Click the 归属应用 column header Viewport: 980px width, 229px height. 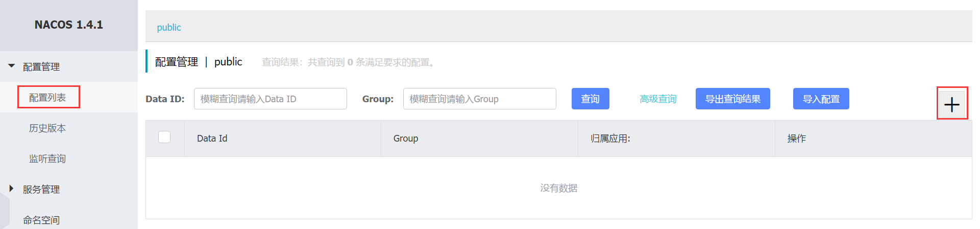610,138
